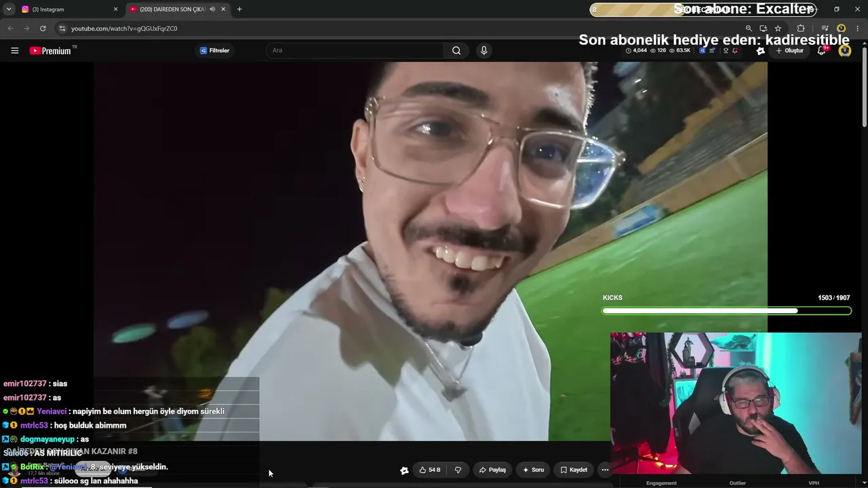Click the Engagement column header
868x488 pixels.
(x=661, y=483)
